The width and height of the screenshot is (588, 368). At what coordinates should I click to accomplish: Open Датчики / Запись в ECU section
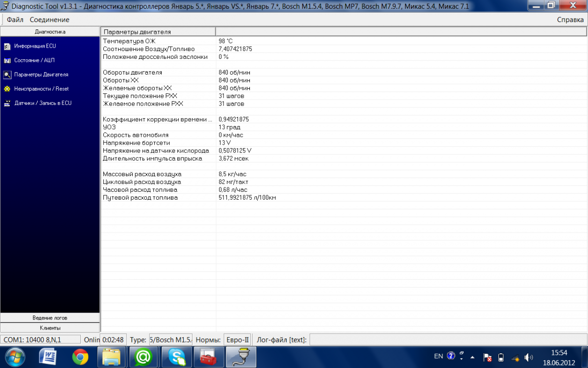pyautogui.click(x=43, y=103)
